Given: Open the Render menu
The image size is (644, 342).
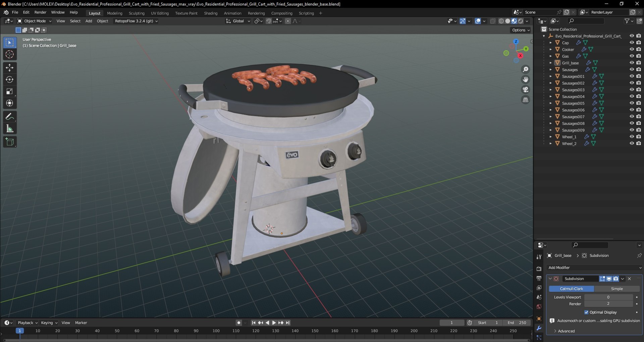Looking at the screenshot, I should coord(40,12).
